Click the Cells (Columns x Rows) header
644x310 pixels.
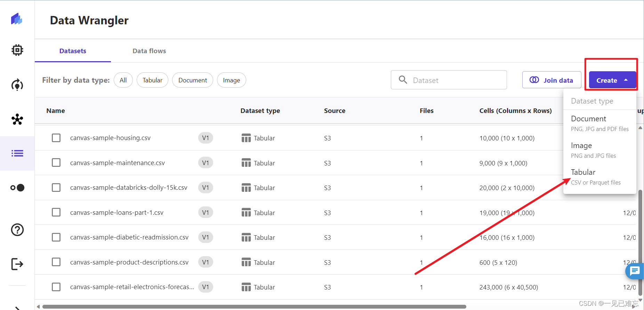click(516, 111)
